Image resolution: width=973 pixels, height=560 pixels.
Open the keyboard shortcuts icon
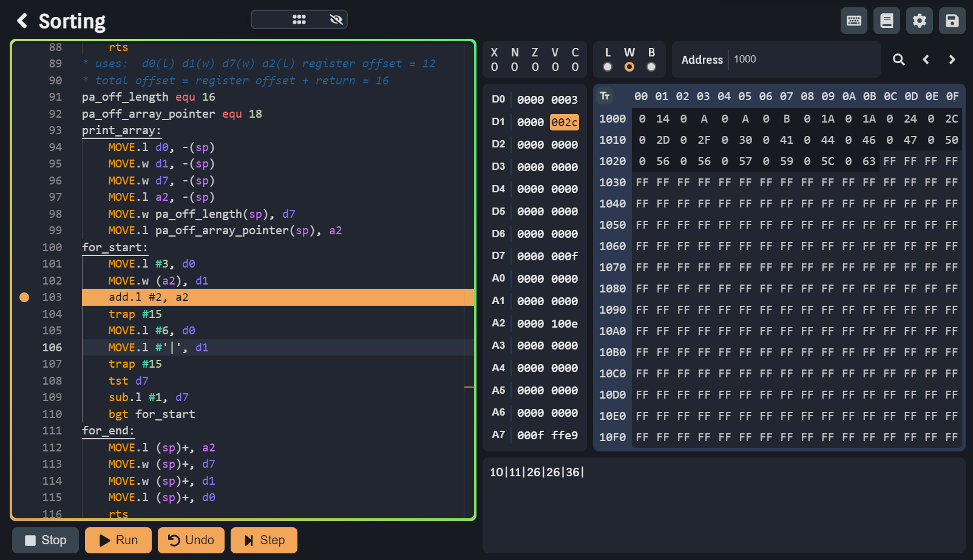(x=854, y=21)
